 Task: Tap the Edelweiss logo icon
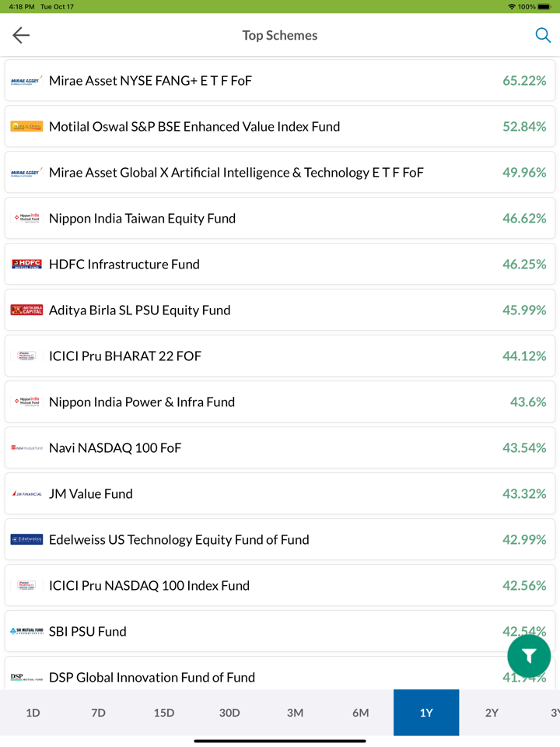26,540
